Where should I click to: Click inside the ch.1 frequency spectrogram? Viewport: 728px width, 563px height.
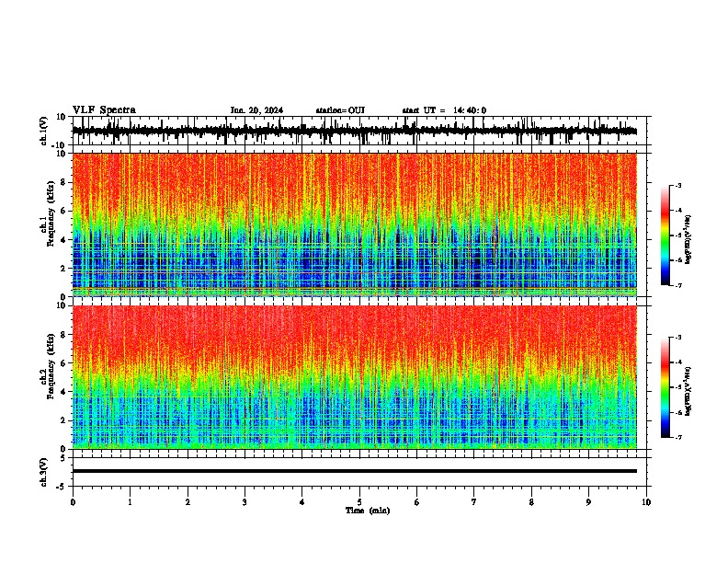[x=354, y=224]
